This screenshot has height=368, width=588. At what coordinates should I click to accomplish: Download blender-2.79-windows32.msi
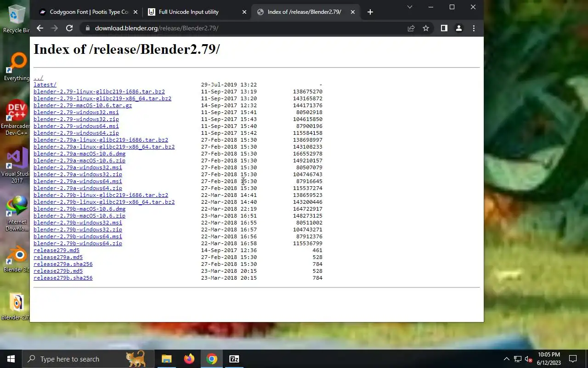76,112
